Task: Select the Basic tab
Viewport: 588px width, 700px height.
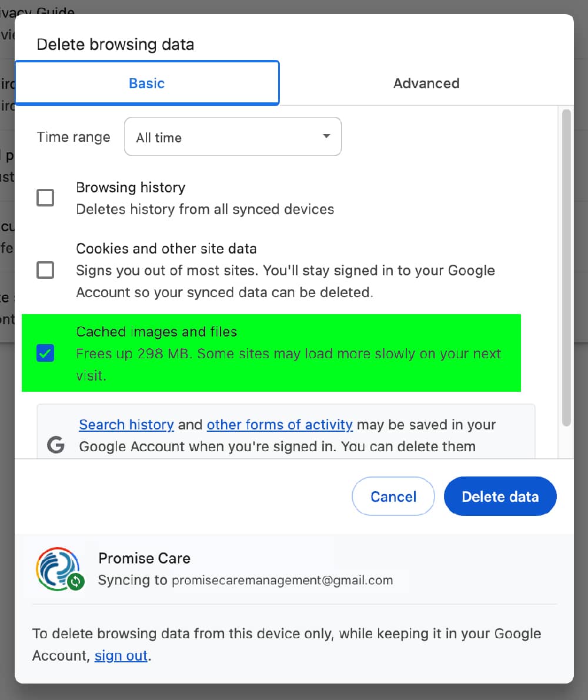Action: pyautogui.click(x=146, y=83)
